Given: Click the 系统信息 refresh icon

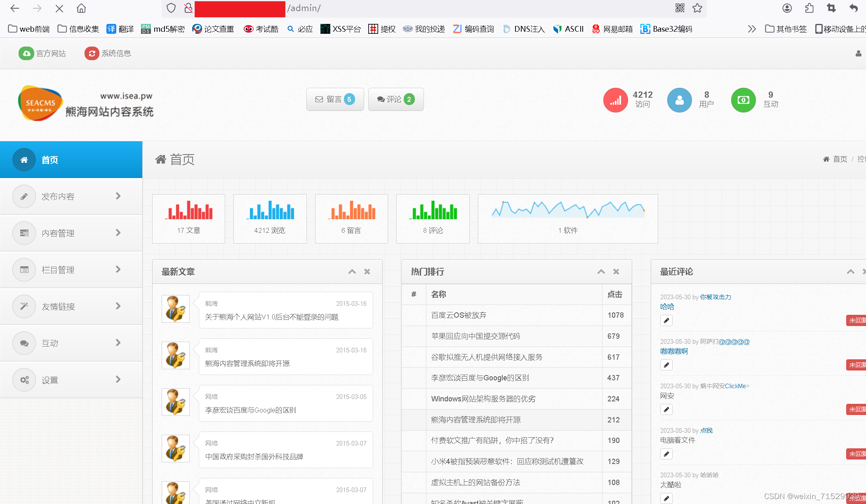Looking at the screenshot, I should point(92,53).
